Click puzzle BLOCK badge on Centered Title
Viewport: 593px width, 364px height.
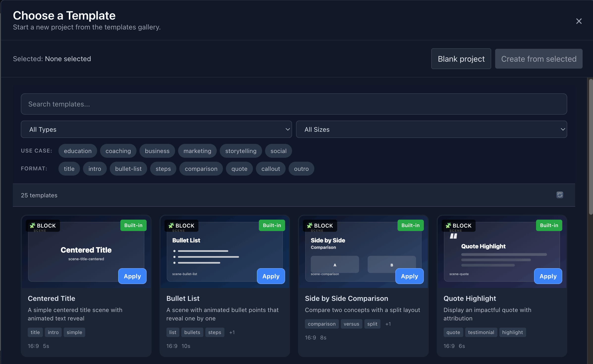click(43, 226)
